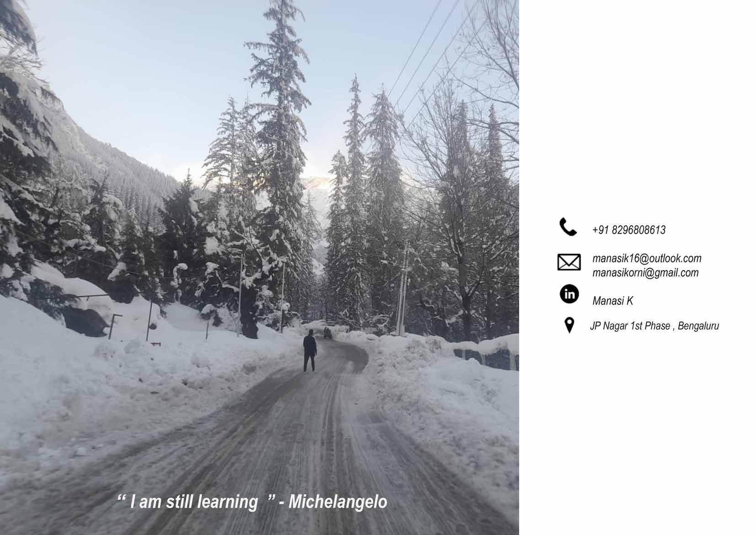Click the location pin icon

tap(569, 325)
